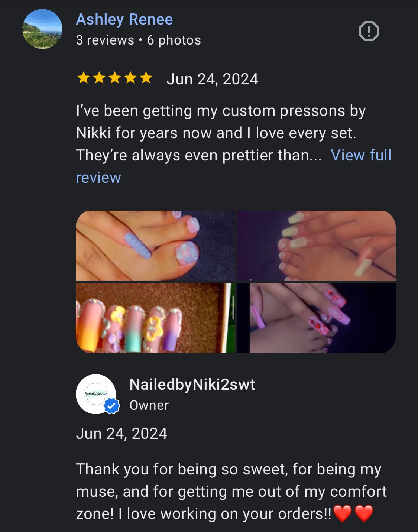Tap the report review flag icon
This screenshot has width=418, height=532.
[369, 31]
